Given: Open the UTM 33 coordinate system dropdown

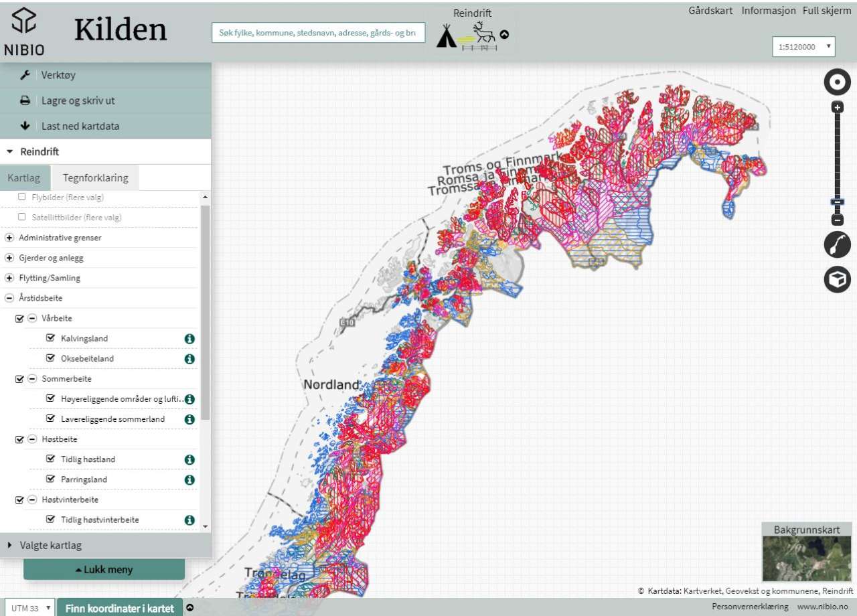Looking at the screenshot, I should (x=29, y=609).
